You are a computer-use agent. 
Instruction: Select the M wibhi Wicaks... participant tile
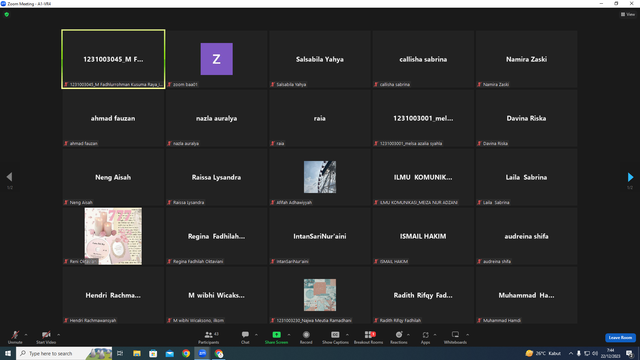pos(216,295)
